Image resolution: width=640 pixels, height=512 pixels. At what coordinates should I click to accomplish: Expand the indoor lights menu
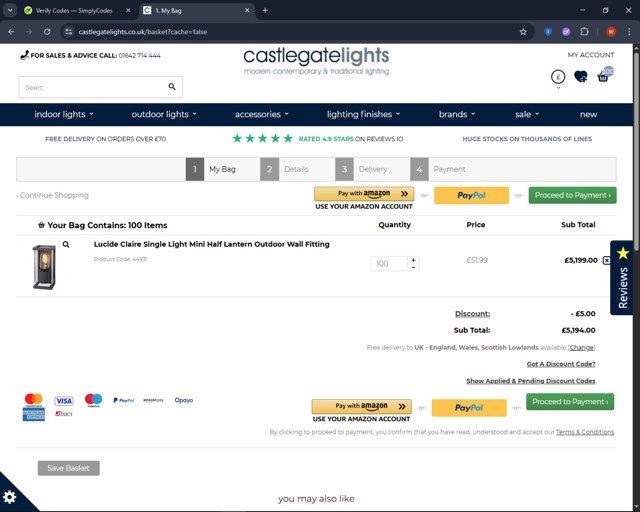[x=64, y=114]
